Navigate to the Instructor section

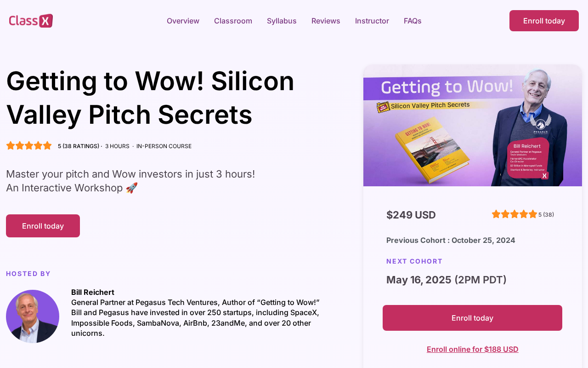pyautogui.click(x=372, y=21)
